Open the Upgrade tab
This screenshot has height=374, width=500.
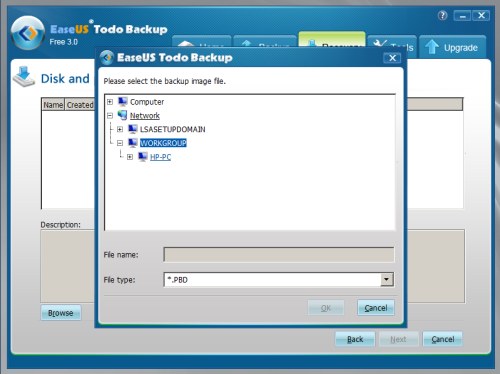tap(452, 47)
